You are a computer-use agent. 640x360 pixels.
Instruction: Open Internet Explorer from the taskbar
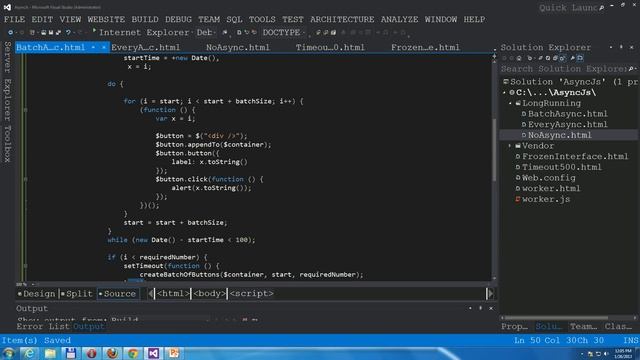[29, 353]
